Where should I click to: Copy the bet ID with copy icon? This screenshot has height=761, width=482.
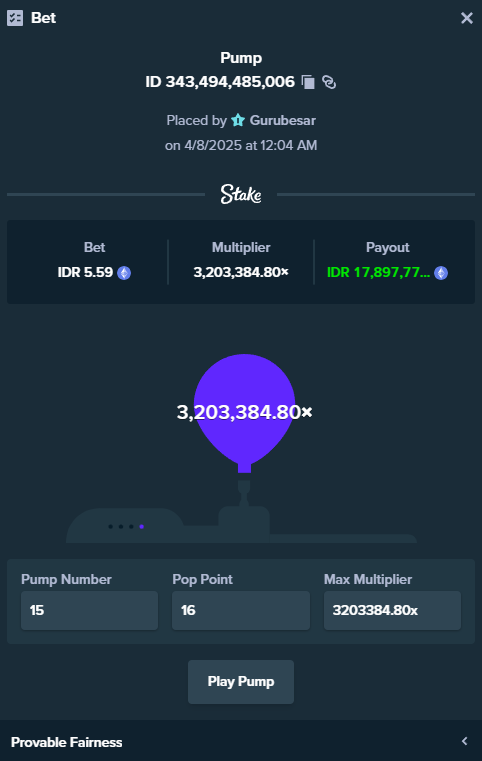point(308,82)
